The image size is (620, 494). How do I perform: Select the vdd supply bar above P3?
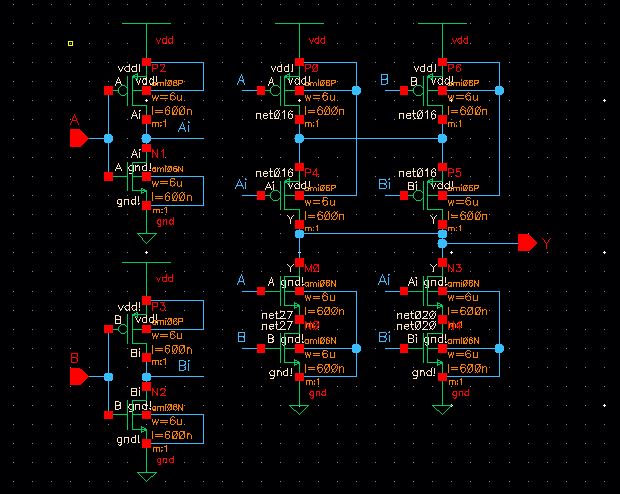click(146, 262)
